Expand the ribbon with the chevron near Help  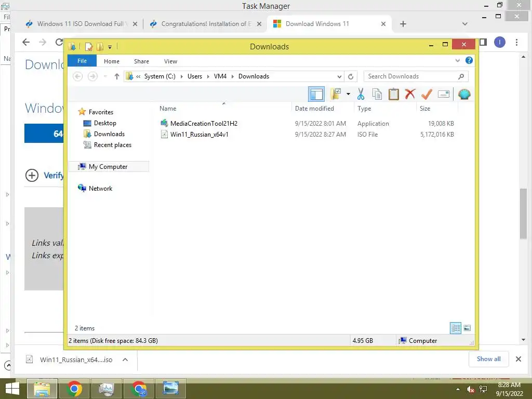tap(457, 61)
